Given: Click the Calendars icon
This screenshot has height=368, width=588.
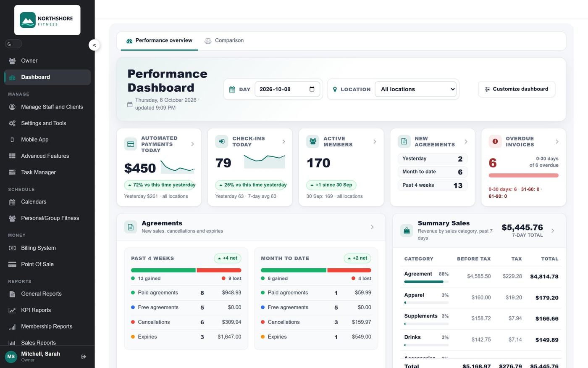Looking at the screenshot, I should pyautogui.click(x=12, y=202).
